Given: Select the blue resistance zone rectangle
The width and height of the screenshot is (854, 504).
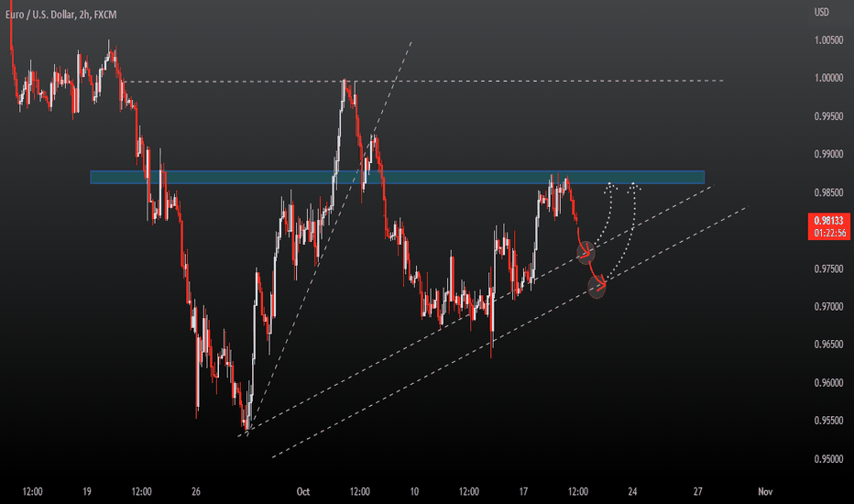Looking at the screenshot, I should tap(398, 177).
